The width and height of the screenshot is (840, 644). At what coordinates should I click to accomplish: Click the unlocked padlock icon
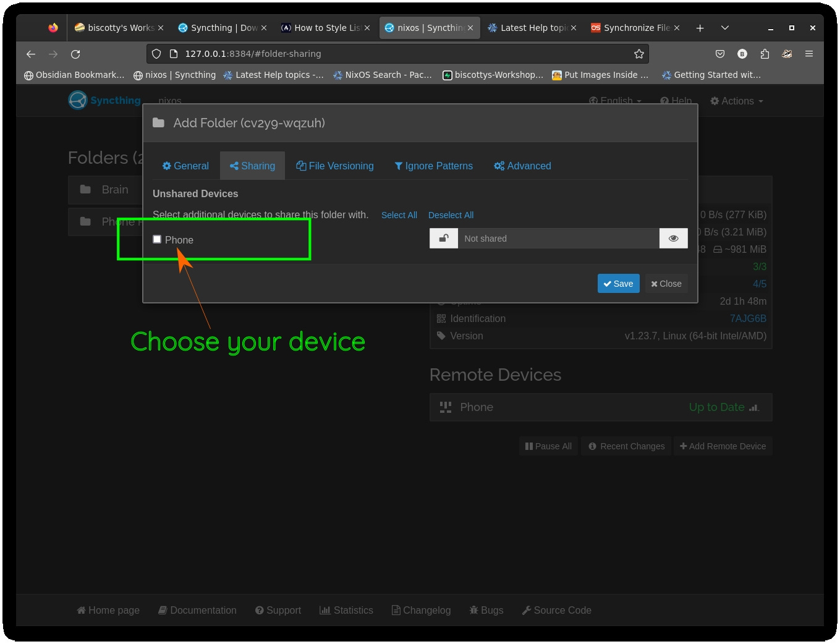click(x=444, y=239)
